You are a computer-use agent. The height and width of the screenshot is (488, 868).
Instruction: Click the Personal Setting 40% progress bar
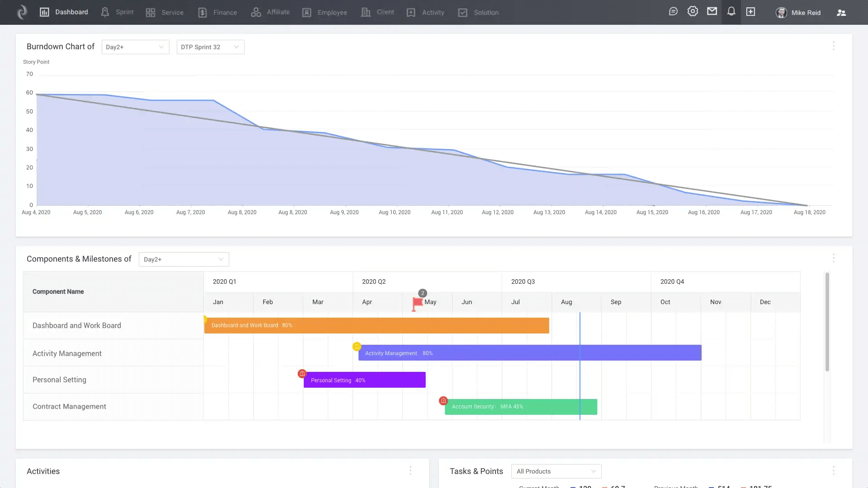click(364, 380)
